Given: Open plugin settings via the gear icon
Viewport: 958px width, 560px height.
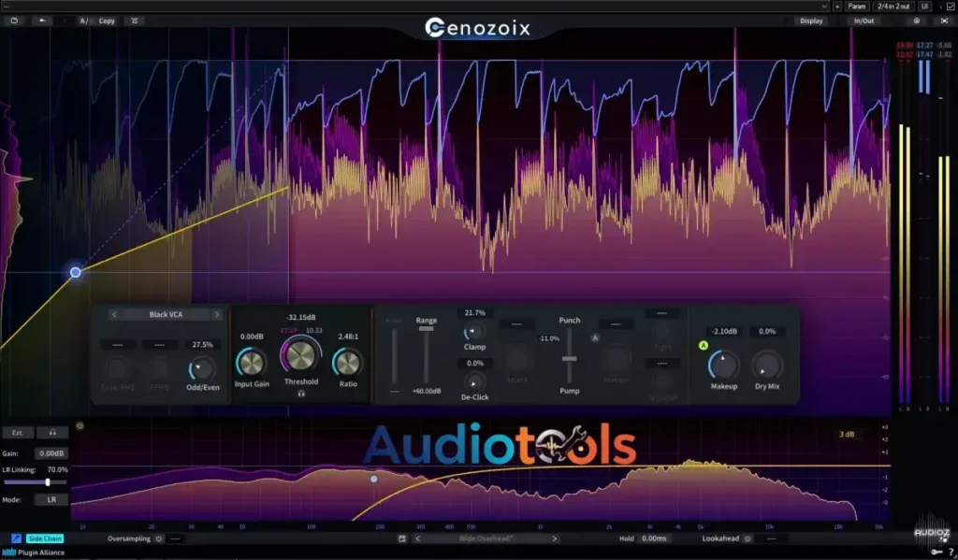Looking at the screenshot, I should click(917, 20).
